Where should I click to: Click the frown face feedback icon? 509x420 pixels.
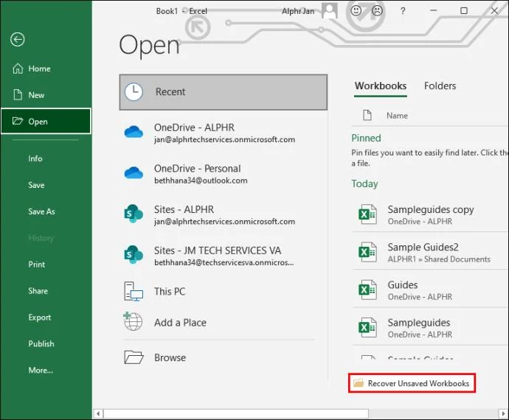point(377,11)
